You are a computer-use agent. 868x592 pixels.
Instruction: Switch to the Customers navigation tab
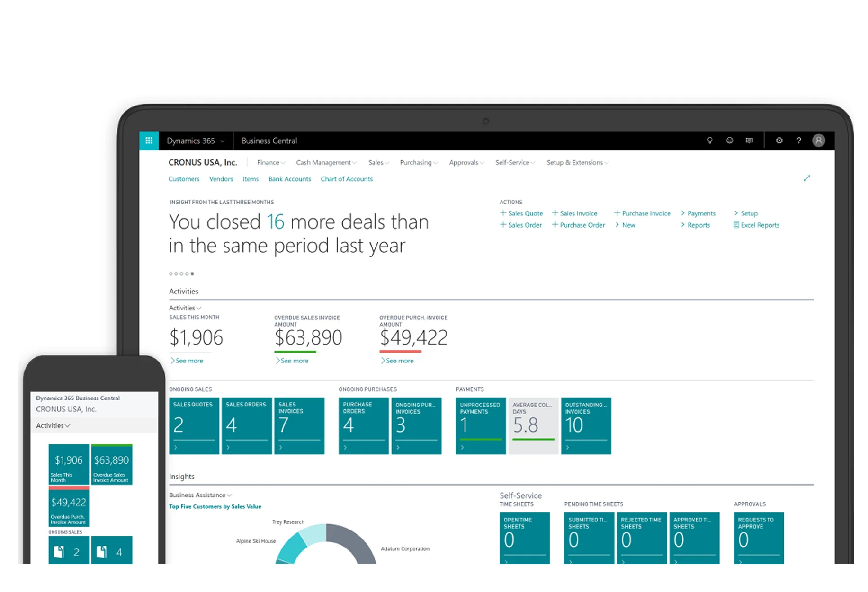click(184, 179)
